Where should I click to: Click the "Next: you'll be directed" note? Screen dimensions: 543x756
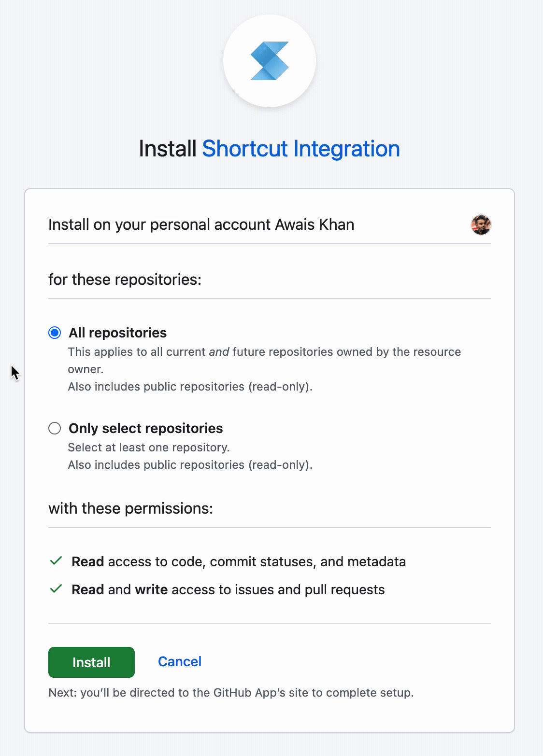[231, 693]
